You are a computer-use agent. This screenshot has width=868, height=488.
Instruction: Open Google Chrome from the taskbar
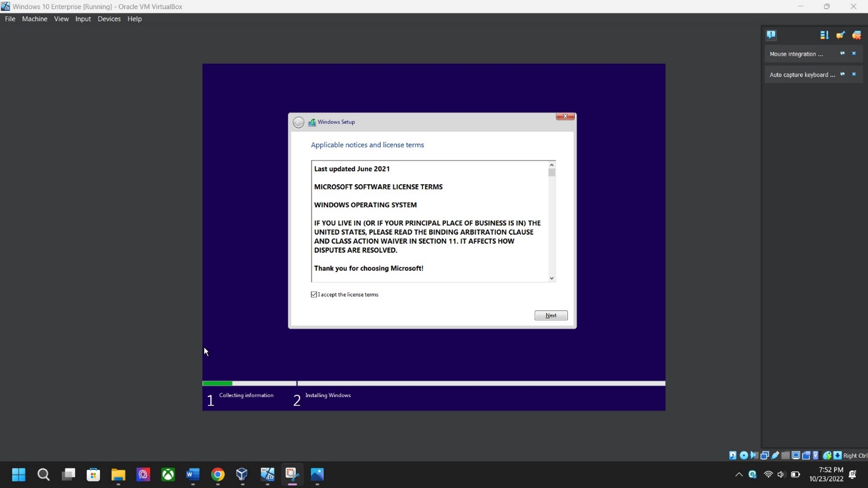point(218,475)
